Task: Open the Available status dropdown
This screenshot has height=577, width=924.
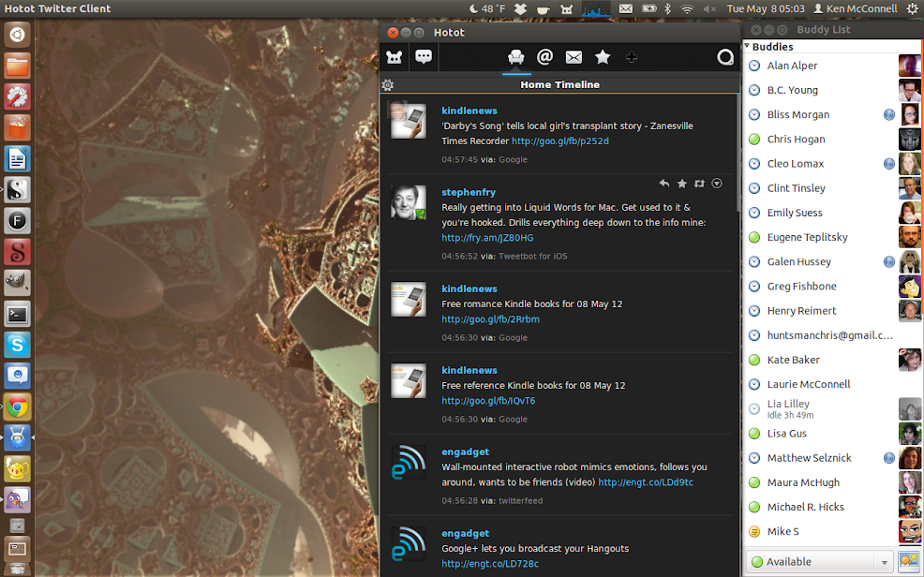Action: click(x=820, y=562)
